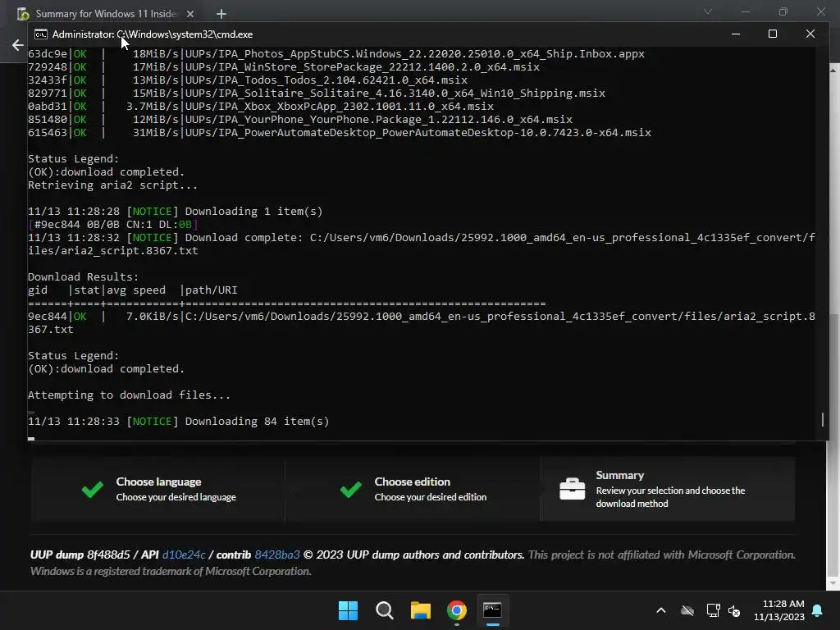The height and width of the screenshot is (630, 840).
Task: Click 'gid |stat|avg speed |path/URI' header line
Action: (x=132, y=290)
